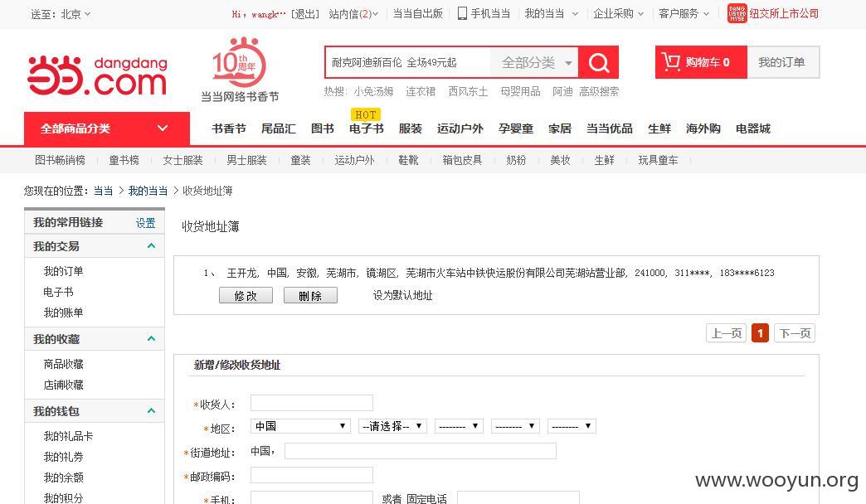This screenshot has height=504, width=866.
Task: Click hot search term 小兔汤姆
Action: pyautogui.click(x=373, y=92)
